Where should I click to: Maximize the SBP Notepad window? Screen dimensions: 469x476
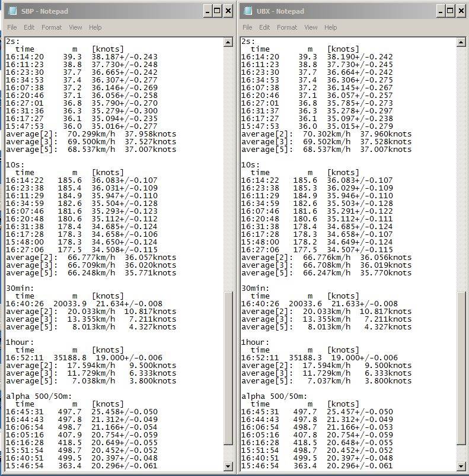[217, 11]
